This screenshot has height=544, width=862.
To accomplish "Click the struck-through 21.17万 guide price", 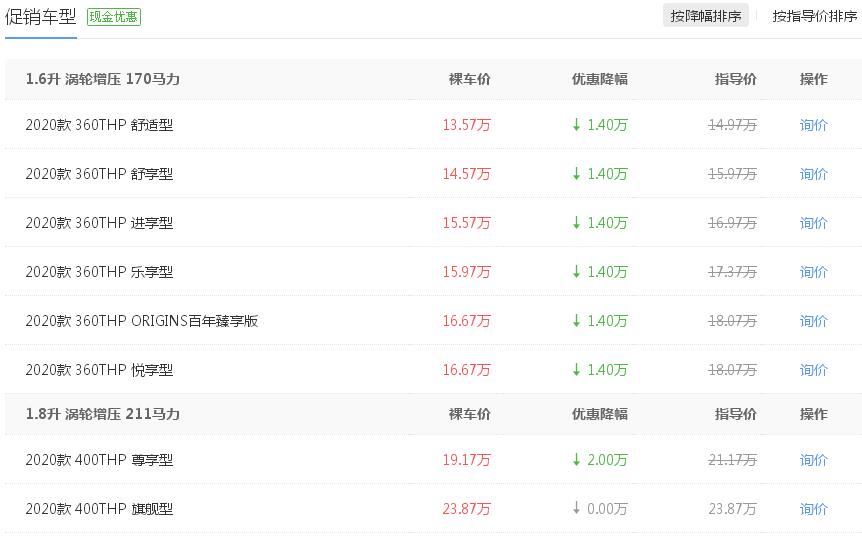I will (732, 460).
